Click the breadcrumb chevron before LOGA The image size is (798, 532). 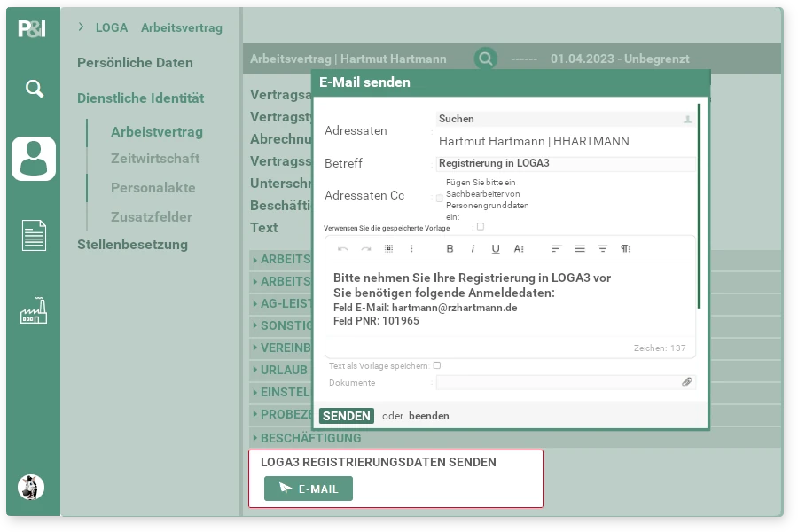tap(82, 27)
